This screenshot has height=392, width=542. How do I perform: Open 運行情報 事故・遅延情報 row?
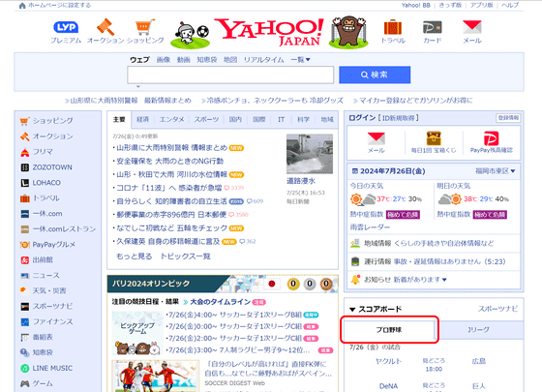pos(435,261)
